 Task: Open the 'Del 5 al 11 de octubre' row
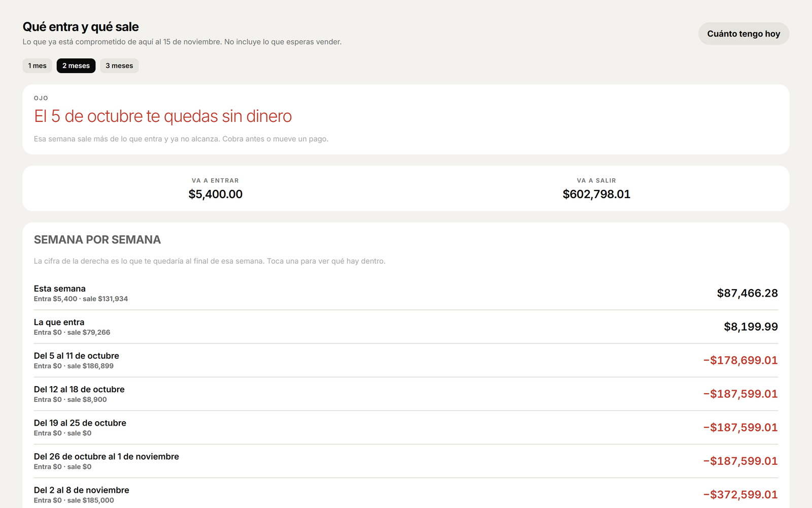coord(406,360)
